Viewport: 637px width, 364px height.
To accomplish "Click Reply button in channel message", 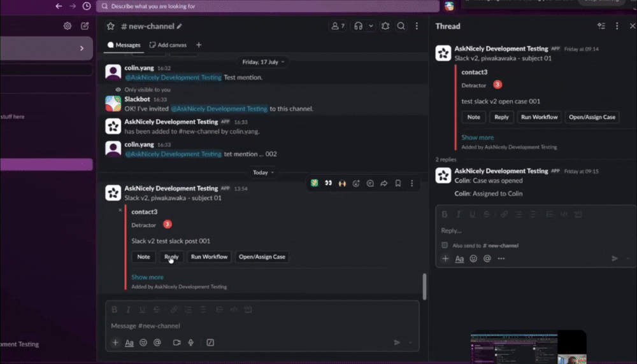I will point(171,257).
